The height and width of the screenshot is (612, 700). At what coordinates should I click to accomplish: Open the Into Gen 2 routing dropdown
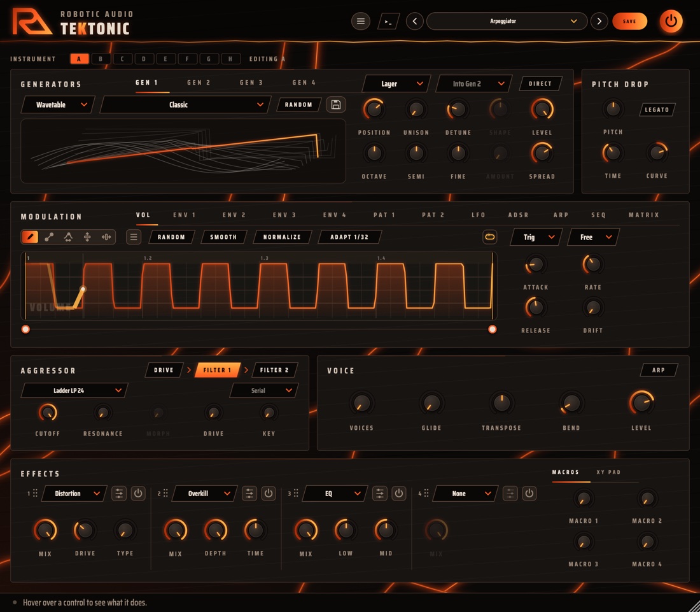pos(473,83)
